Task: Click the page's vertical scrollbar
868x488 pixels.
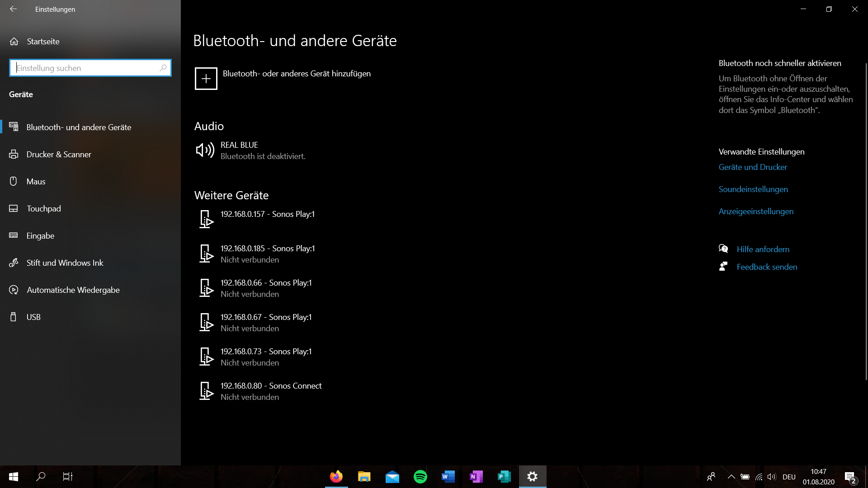Action: [x=866, y=221]
